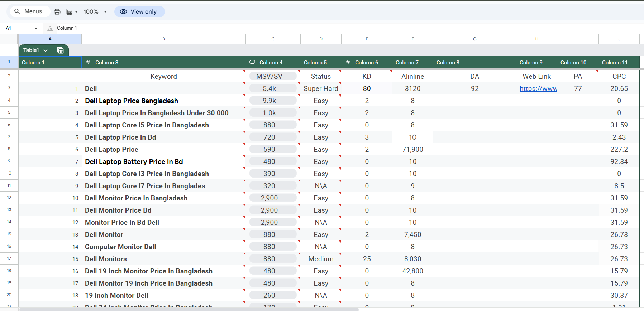Click the Column 11 table header
Viewport: 644px width, 311px height.
[619, 62]
